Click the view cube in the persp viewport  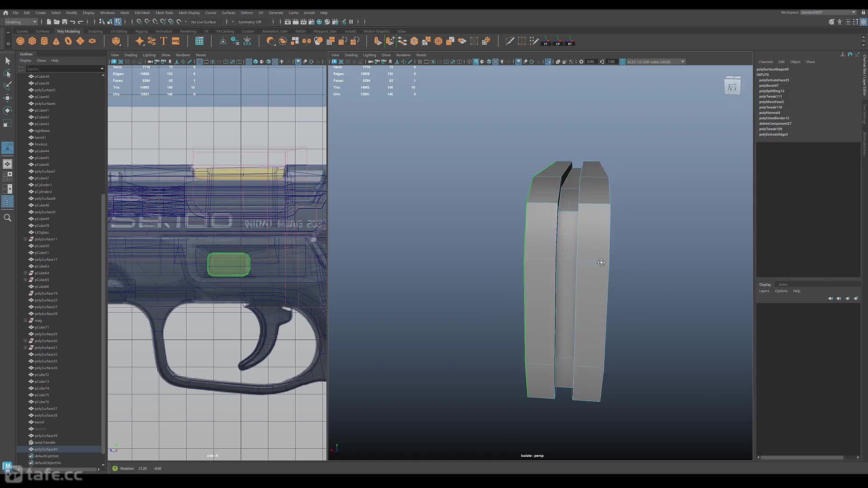pos(732,86)
